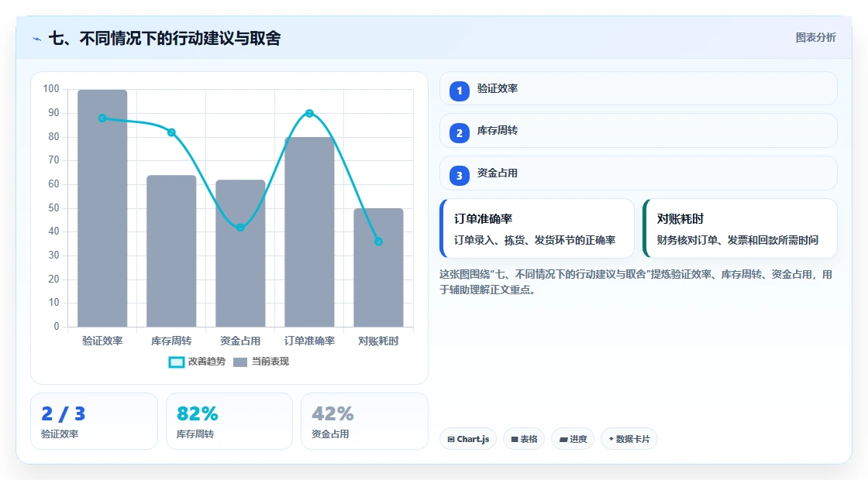Click the description 财务核对订单、发票和回款所需时间
Viewport: 868px width, 480px height.
(x=738, y=240)
